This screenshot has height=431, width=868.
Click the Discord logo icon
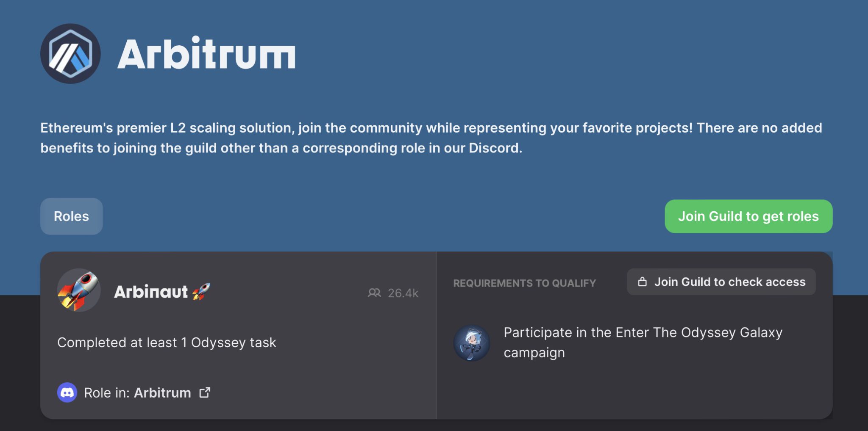67,392
